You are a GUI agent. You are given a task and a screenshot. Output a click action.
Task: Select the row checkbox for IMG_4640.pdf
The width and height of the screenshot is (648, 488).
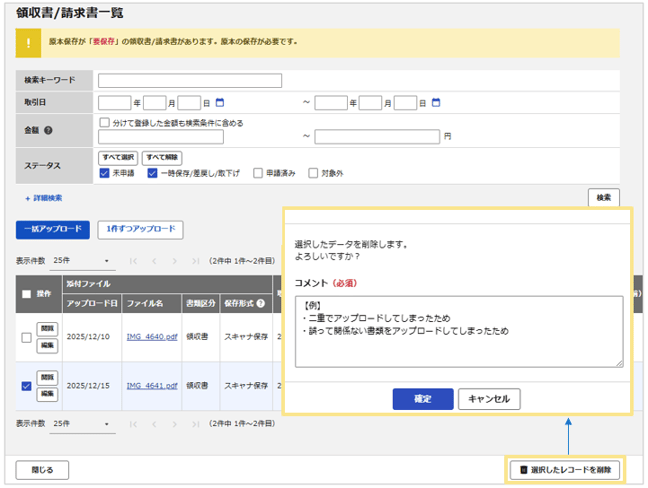click(26, 338)
